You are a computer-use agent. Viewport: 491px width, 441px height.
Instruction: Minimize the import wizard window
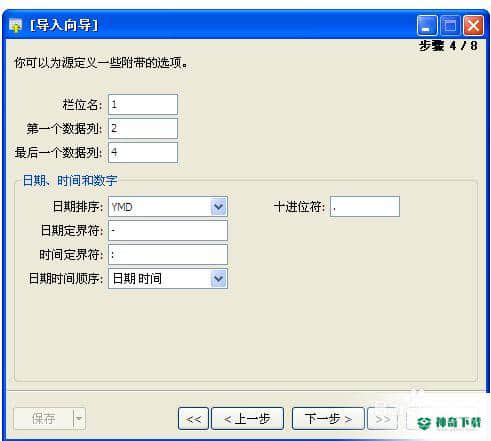point(427,25)
